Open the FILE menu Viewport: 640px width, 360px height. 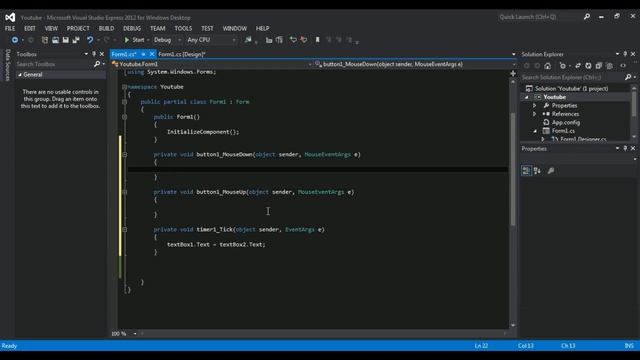point(10,29)
